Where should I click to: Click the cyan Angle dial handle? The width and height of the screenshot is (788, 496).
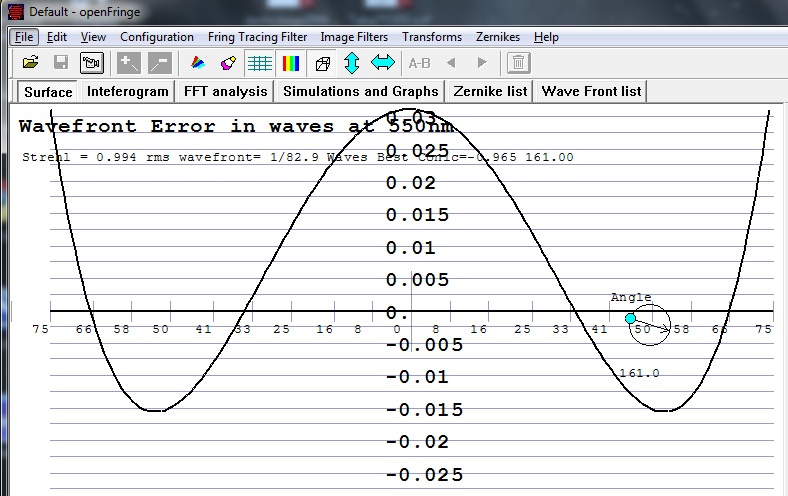[x=630, y=318]
